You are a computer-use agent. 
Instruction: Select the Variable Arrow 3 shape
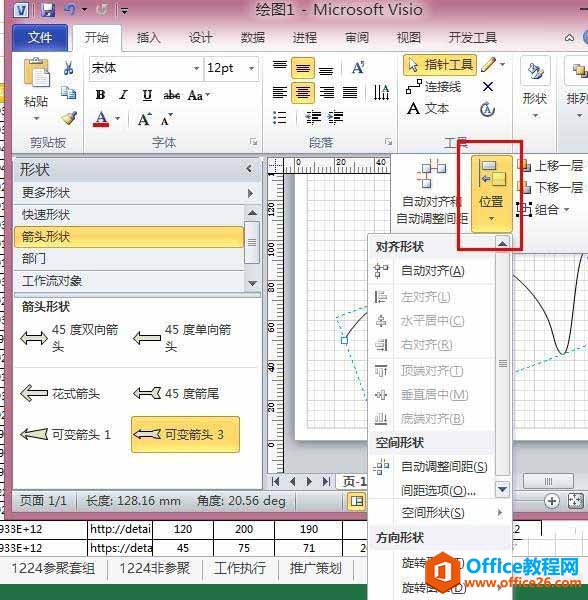coord(186,435)
